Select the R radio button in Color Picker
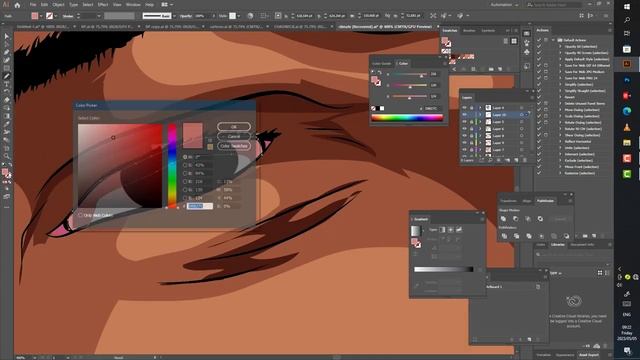Viewport: 640px width, 360px height. click(185, 181)
